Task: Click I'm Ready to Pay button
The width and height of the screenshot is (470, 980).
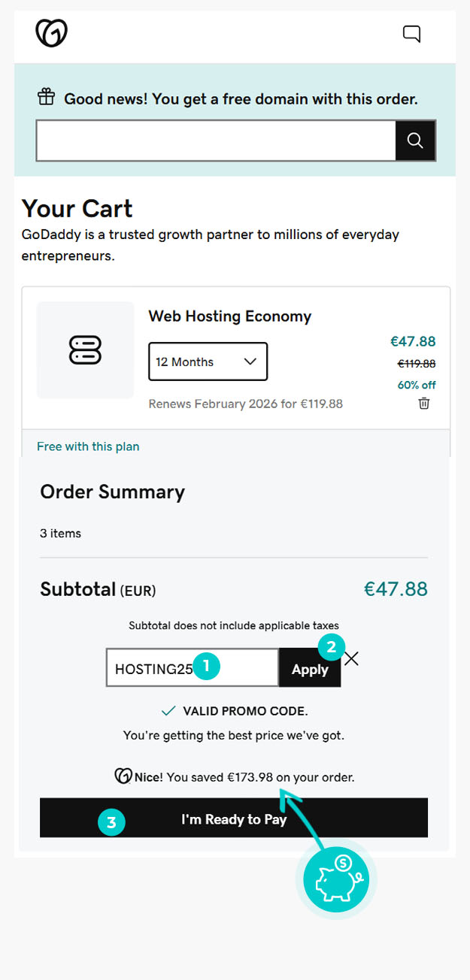Action: click(234, 818)
